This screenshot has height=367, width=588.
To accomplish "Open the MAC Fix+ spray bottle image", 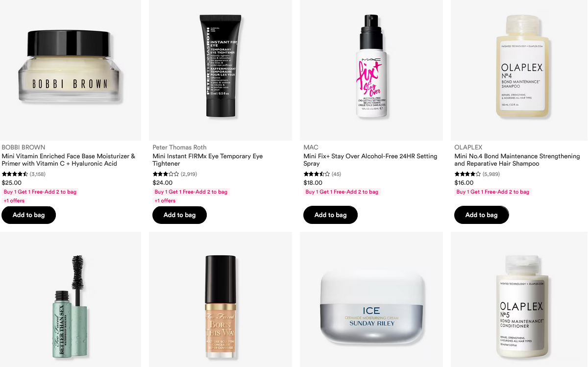I will (371, 70).
